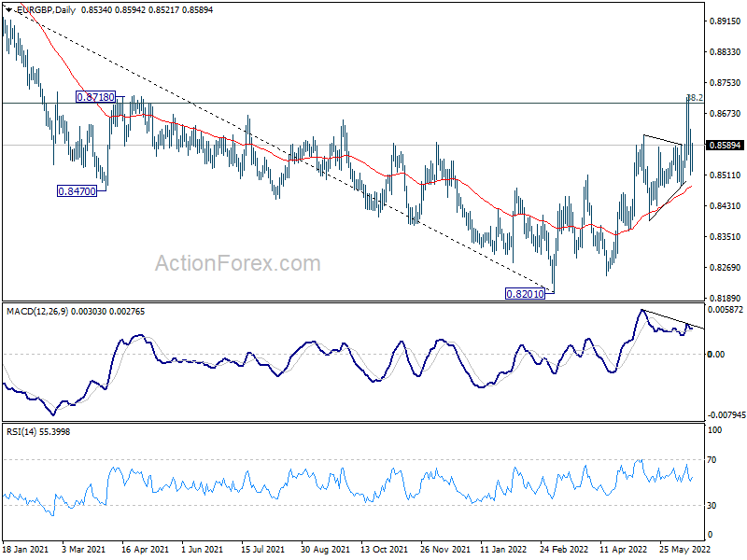The width and height of the screenshot is (747, 560).
Task: Click the 0.81890 price axis value
Action: click(726, 299)
